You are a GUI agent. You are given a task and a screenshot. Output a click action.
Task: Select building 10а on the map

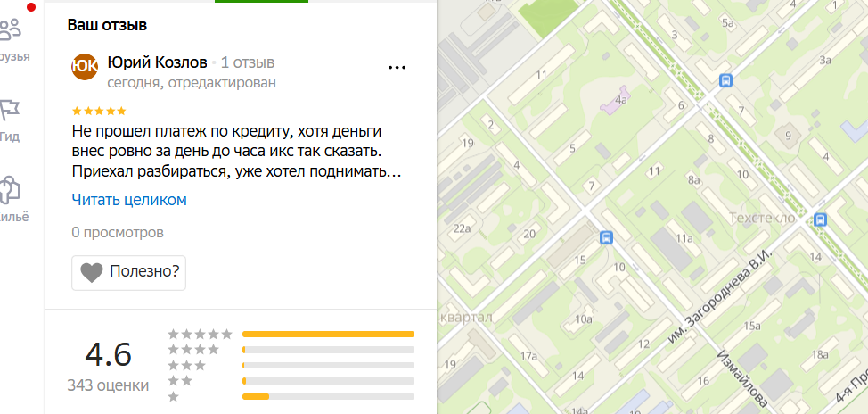[x=584, y=319]
